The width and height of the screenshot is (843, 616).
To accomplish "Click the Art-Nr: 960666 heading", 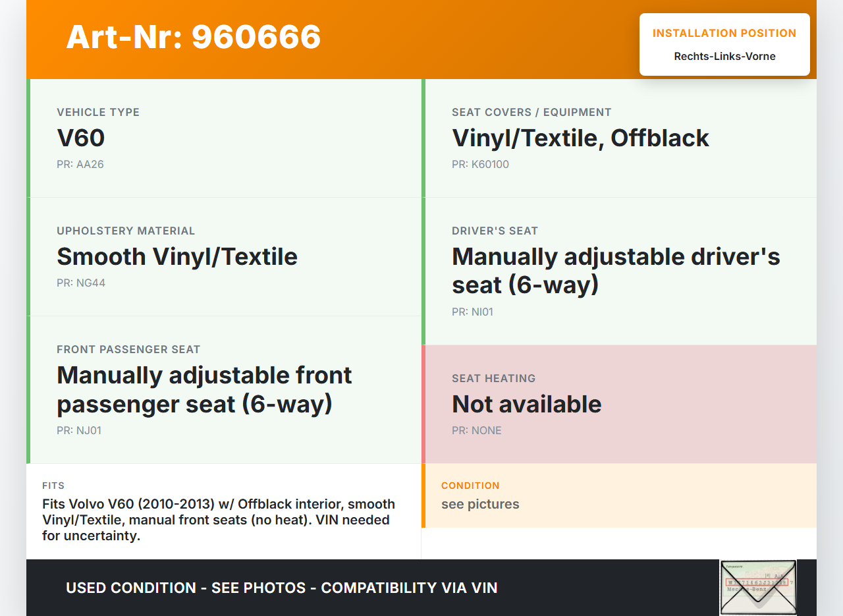I will coord(193,37).
